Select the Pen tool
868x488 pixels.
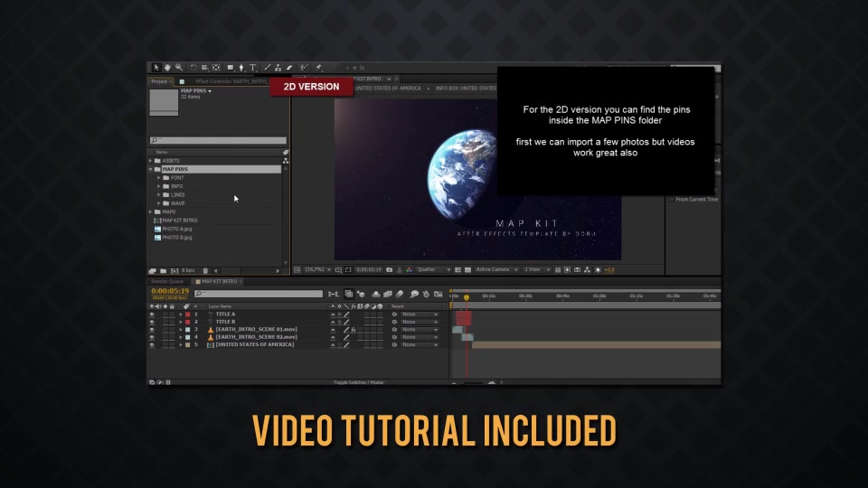tap(241, 68)
